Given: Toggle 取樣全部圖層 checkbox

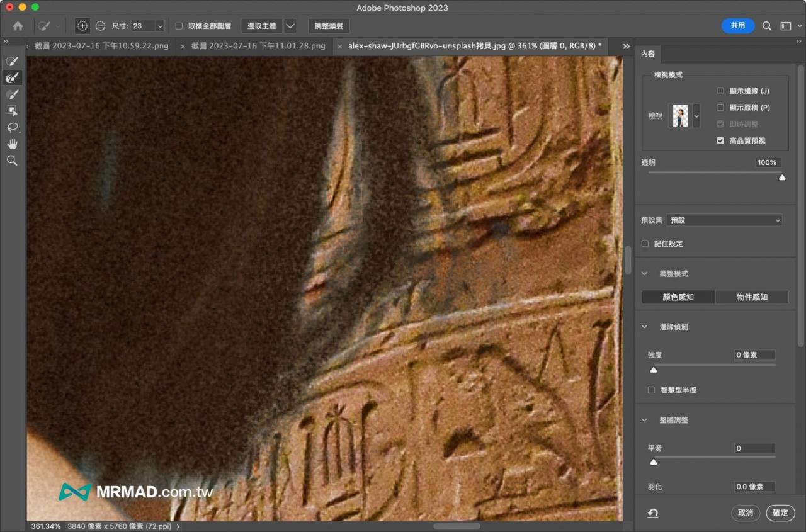Looking at the screenshot, I should (x=179, y=26).
